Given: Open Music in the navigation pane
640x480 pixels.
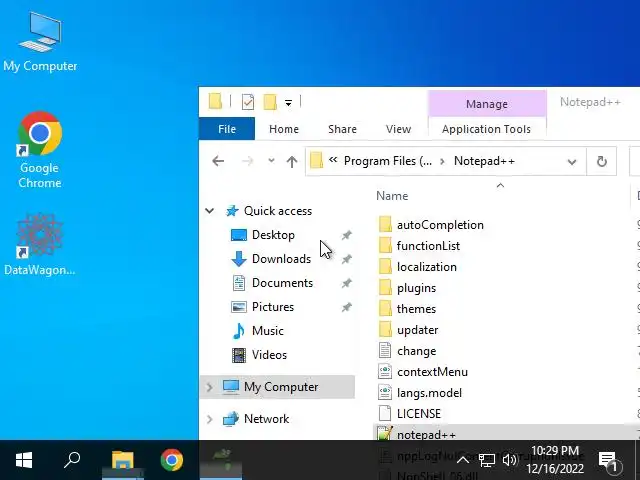Looking at the screenshot, I should (x=267, y=331).
